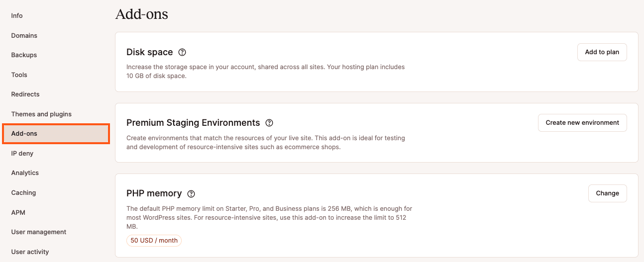Image resolution: width=644 pixels, height=262 pixels.
Task: Open the Info sidebar item
Action: 17,16
